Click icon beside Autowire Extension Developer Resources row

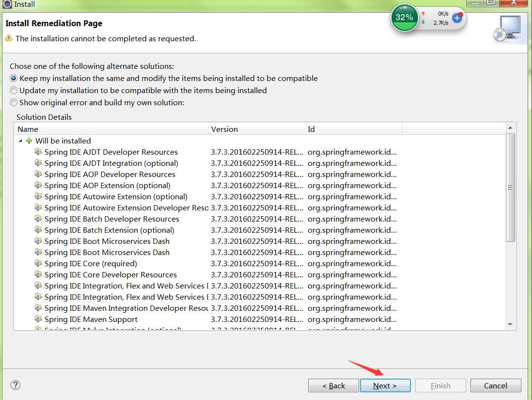[38, 208]
